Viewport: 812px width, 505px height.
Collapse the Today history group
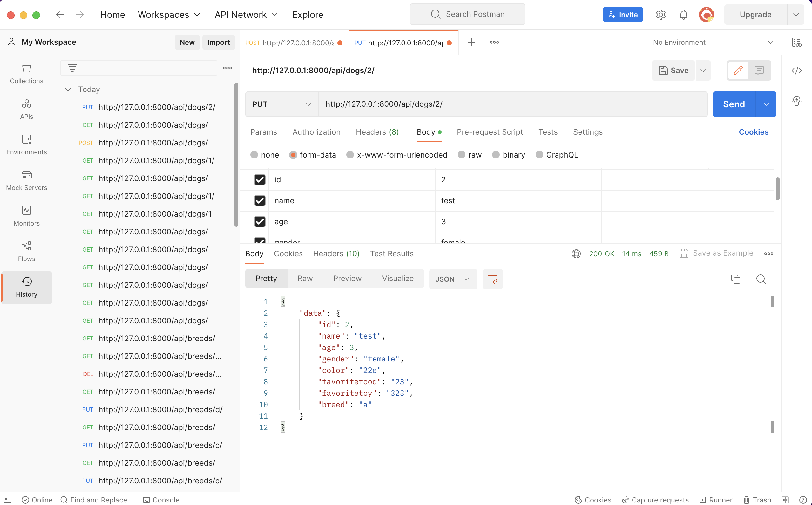[x=68, y=90]
